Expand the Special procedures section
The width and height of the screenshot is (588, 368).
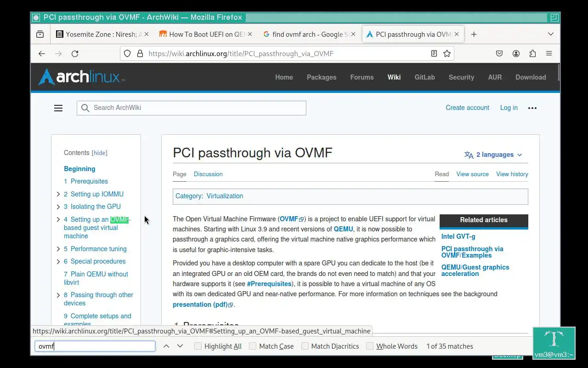click(58, 261)
